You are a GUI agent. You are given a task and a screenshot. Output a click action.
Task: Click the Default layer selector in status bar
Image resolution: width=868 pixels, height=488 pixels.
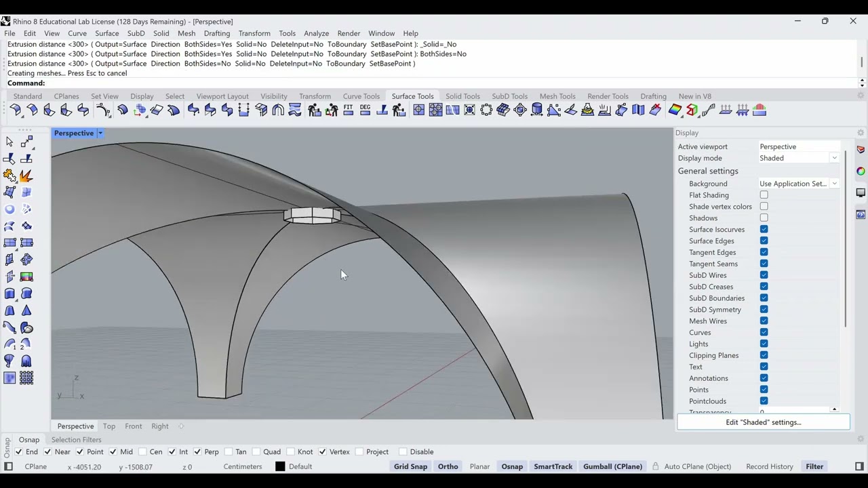point(300,466)
